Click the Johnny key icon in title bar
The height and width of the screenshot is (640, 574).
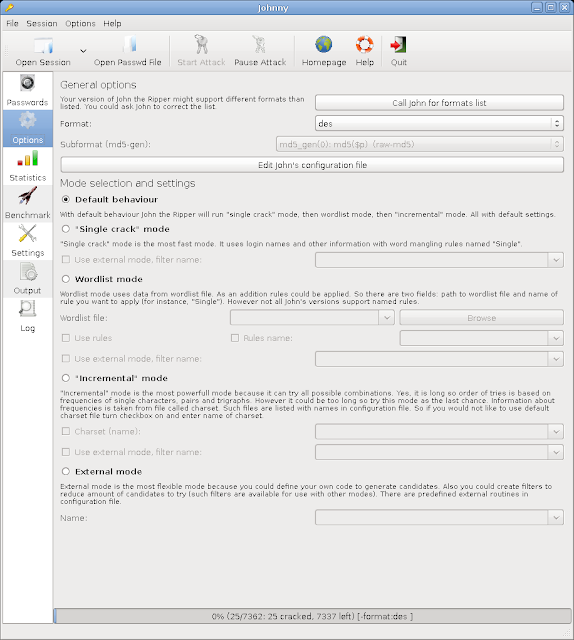click(9, 7)
